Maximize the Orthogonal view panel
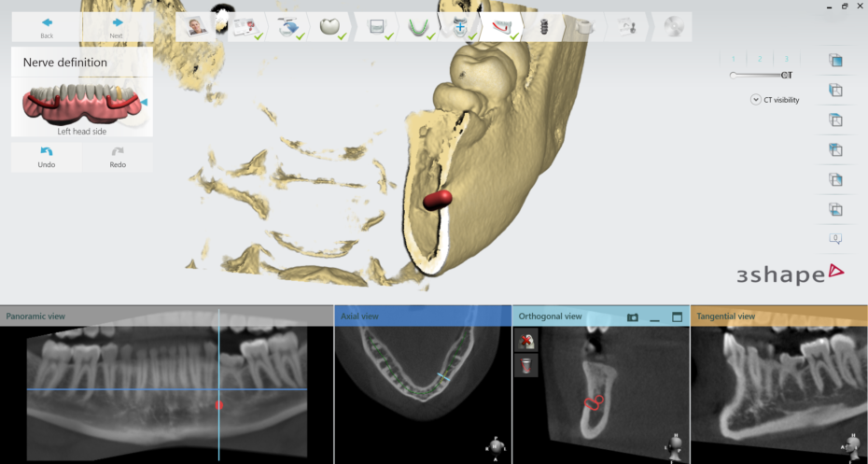Image resolution: width=868 pixels, height=464 pixels. point(677,317)
